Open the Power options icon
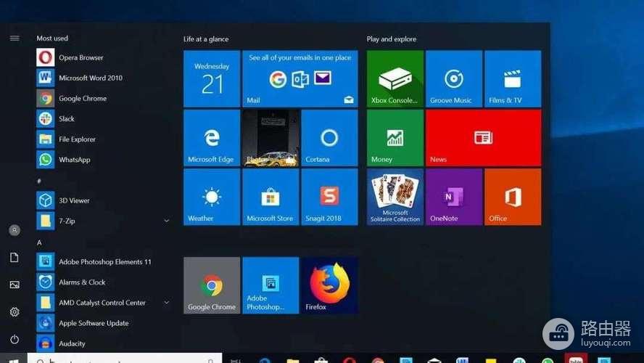The width and height of the screenshot is (644, 363). coord(15,339)
